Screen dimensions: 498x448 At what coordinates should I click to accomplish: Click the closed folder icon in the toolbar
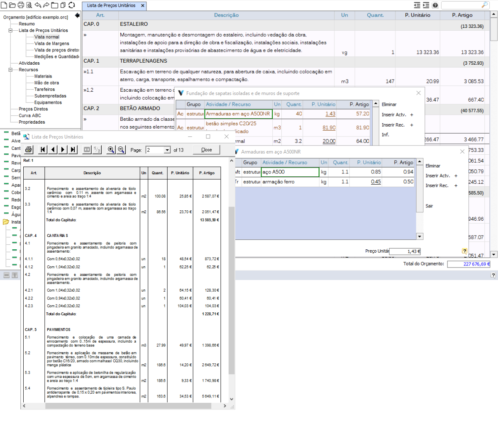(55, 5)
